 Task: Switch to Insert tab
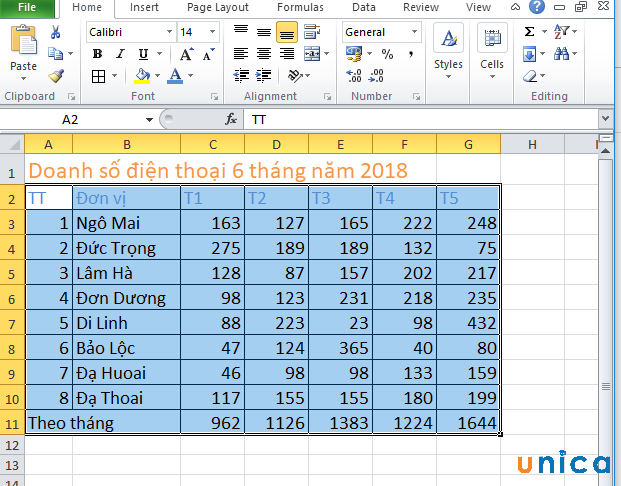(144, 7)
